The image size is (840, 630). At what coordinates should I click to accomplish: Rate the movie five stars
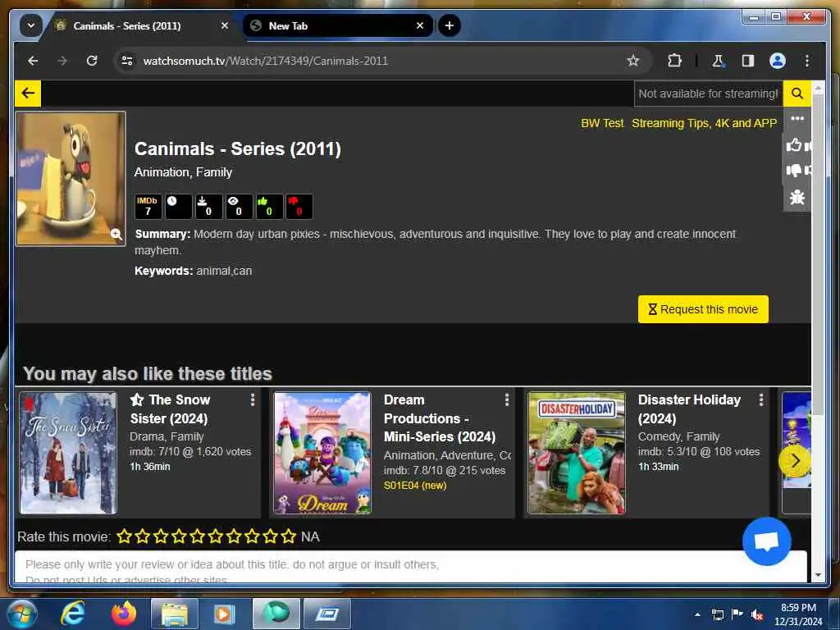click(x=197, y=536)
